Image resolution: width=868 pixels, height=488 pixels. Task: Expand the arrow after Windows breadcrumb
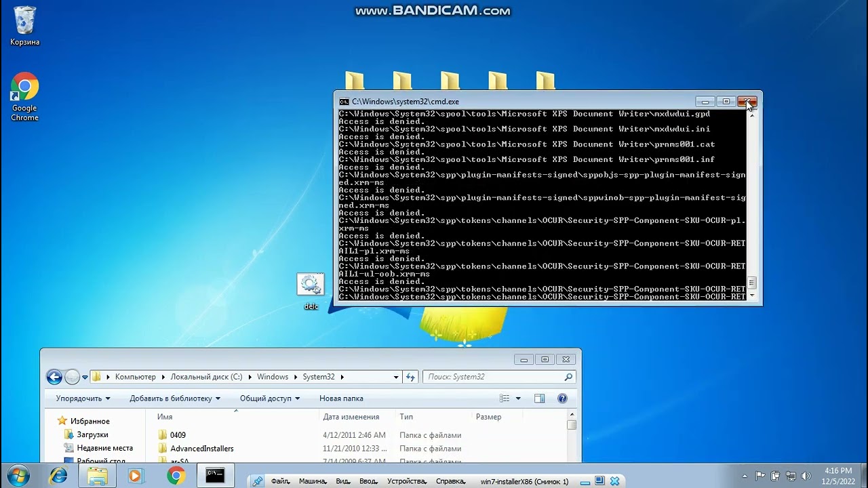(295, 377)
